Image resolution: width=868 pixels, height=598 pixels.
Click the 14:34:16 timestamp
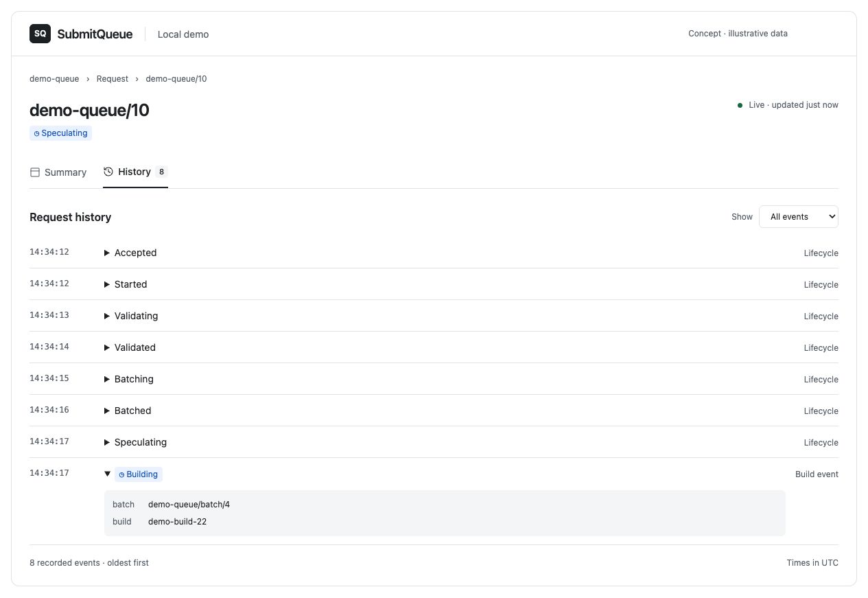point(49,410)
